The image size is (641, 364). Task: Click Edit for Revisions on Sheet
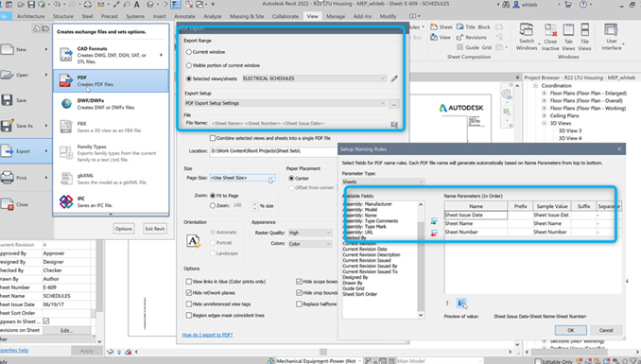click(66, 331)
